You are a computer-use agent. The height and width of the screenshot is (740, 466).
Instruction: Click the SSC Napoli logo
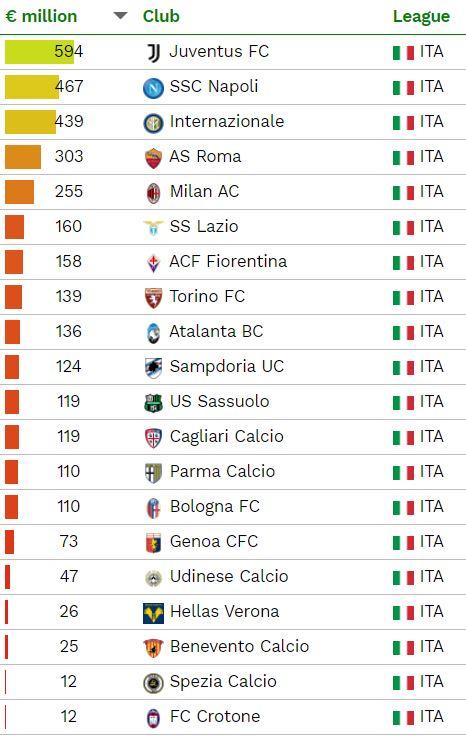[153, 88]
